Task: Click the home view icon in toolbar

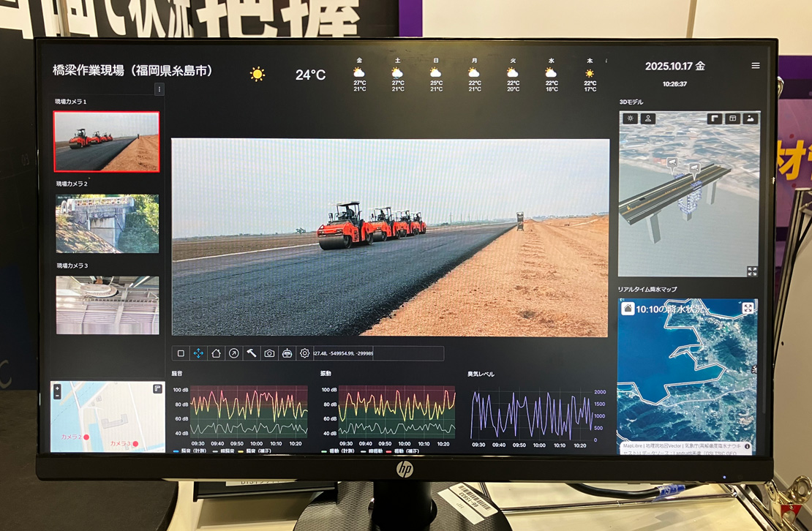Action: 216,353
